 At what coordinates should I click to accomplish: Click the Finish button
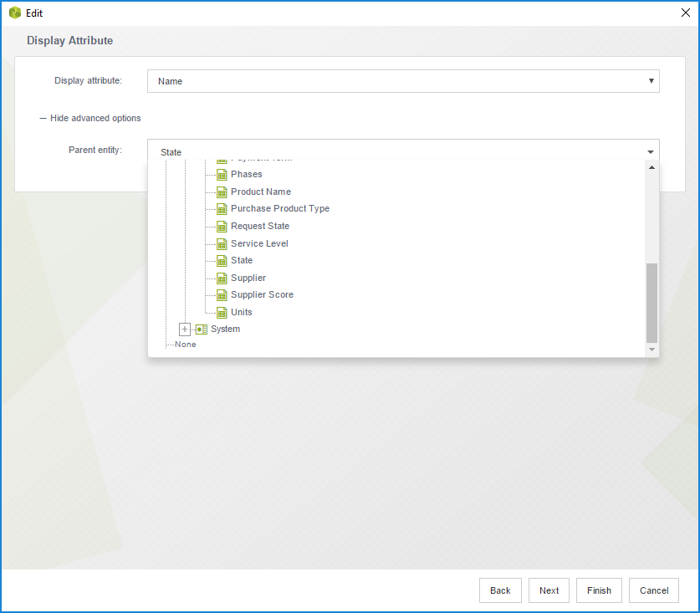tap(599, 590)
